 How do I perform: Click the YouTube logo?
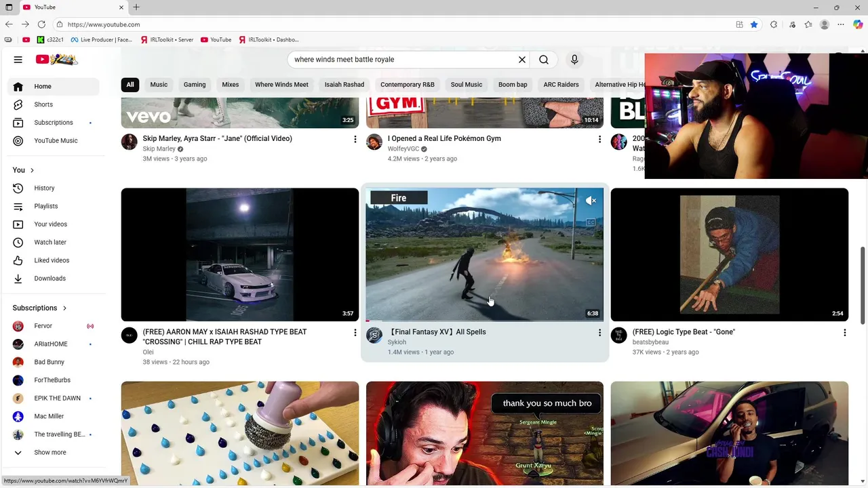[x=57, y=60]
